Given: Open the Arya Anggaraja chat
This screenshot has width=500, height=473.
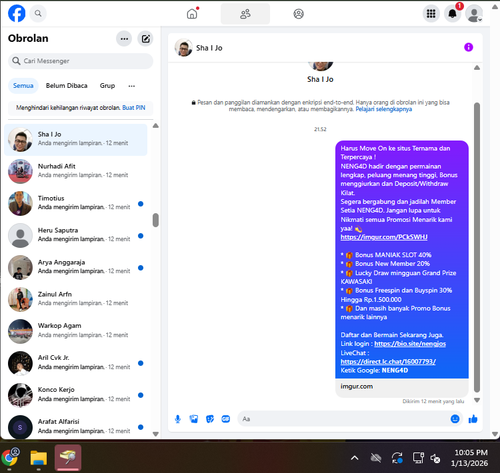Looking at the screenshot, I should [x=76, y=267].
